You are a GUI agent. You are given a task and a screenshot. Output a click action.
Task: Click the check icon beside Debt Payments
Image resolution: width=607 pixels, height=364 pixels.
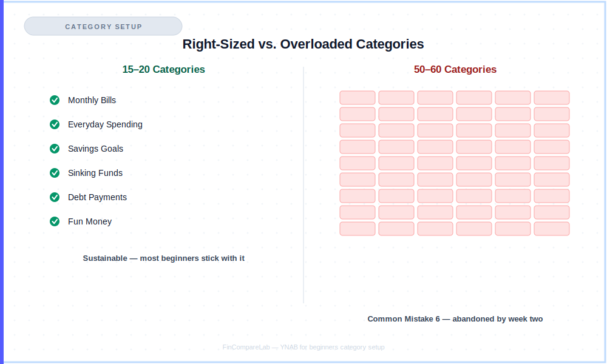point(55,197)
